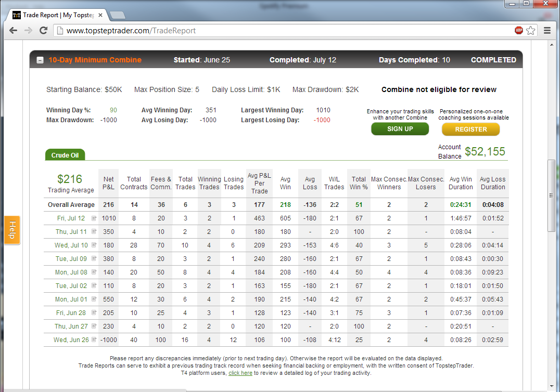The width and height of the screenshot is (560, 392).
Task: Open the Adblock Plus extension icon
Action: [519, 31]
